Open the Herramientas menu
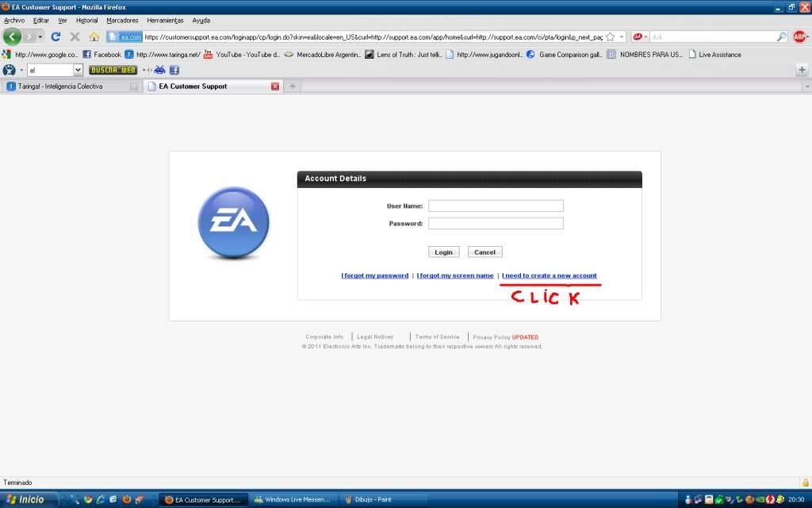 pos(165,20)
